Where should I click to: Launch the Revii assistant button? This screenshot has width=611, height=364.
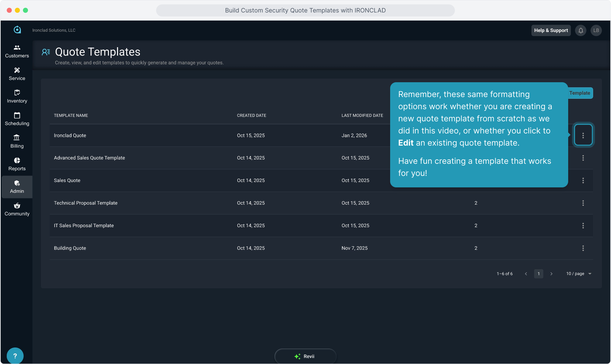(305, 356)
